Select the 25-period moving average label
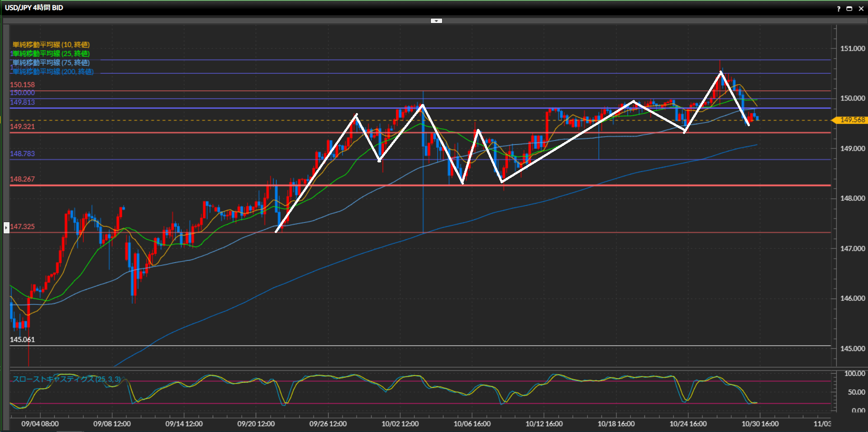 51,53
